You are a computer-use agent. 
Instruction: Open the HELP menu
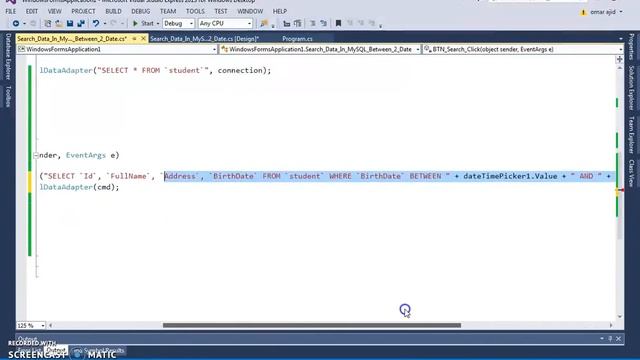tap(280, 11)
